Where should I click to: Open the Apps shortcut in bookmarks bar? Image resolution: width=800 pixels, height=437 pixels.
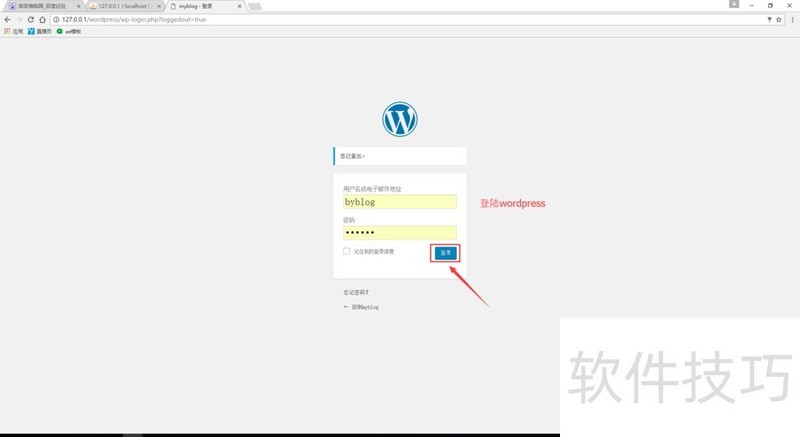coord(14,31)
